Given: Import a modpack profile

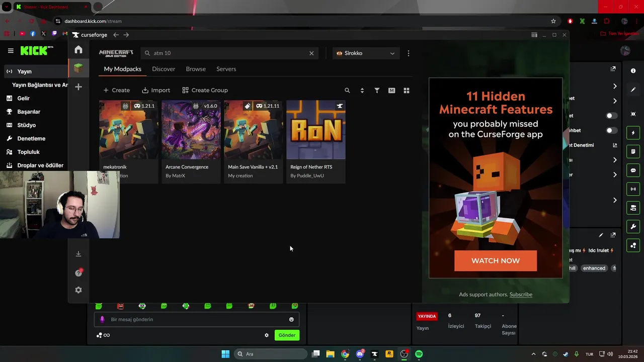Looking at the screenshot, I should (x=156, y=90).
